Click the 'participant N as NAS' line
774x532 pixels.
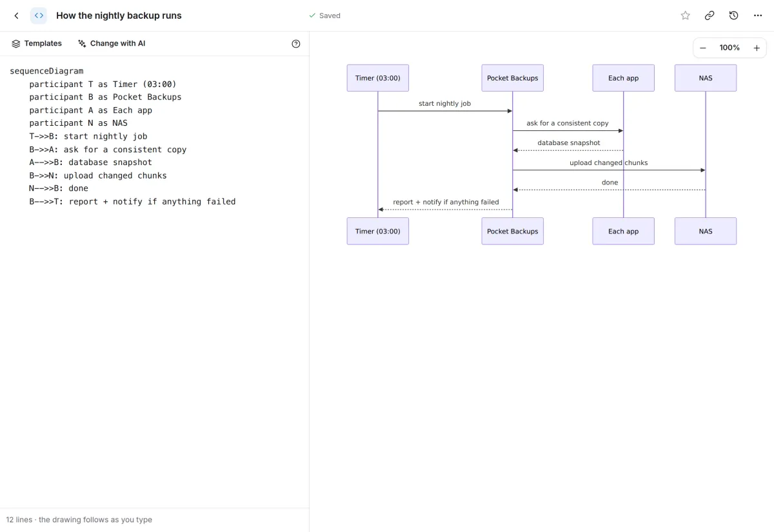78,123
